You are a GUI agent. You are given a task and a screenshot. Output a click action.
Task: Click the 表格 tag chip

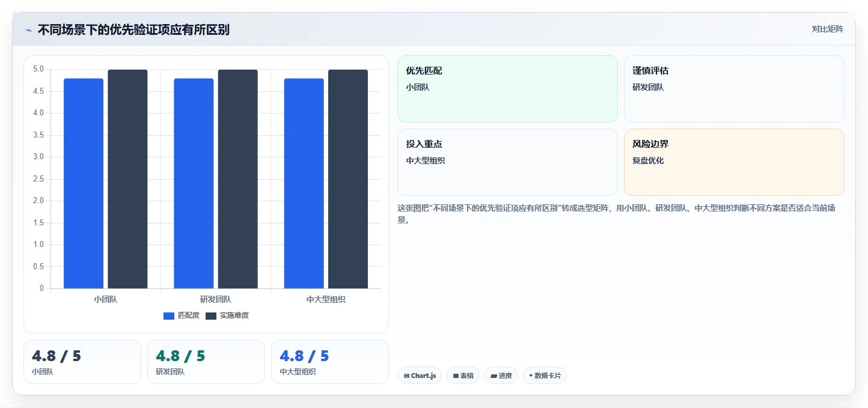point(463,376)
